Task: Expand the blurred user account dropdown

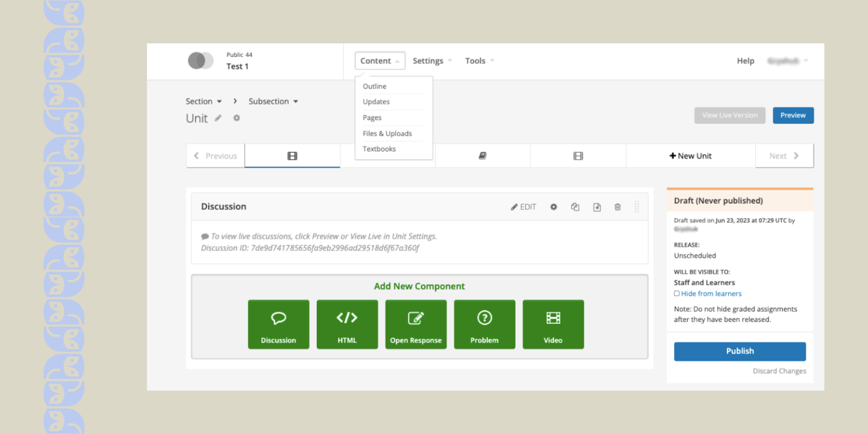Action: (x=787, y=61)
